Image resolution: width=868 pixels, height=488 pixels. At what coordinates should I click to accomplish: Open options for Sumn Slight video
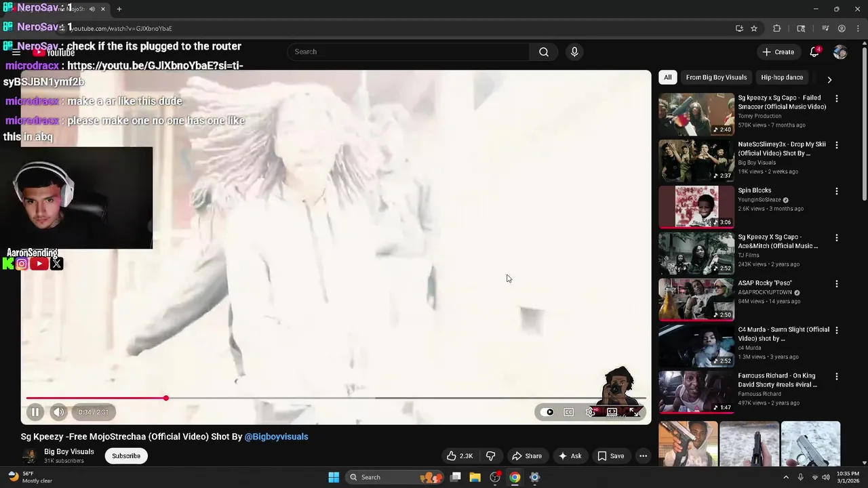coord(836,330)
